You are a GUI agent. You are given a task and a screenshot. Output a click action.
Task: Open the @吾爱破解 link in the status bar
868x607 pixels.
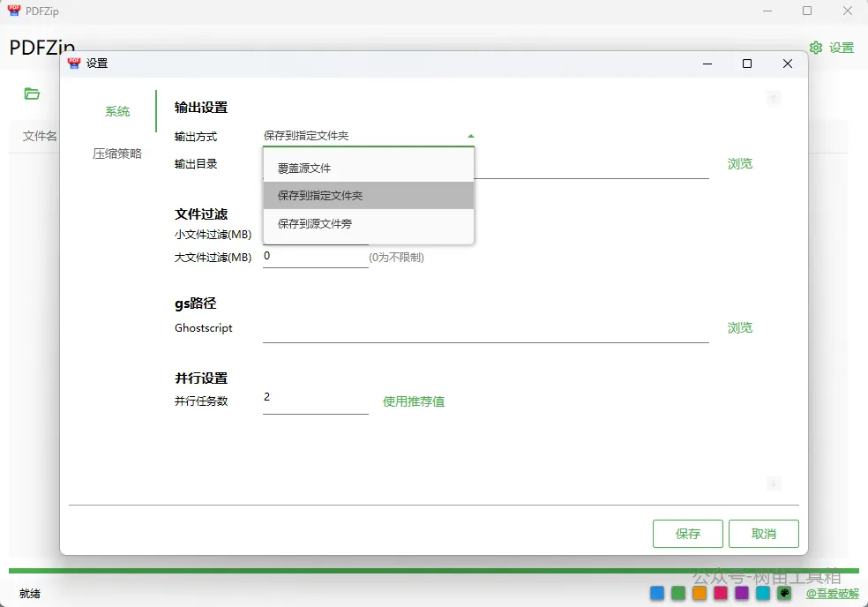click(x=833, y=594)
